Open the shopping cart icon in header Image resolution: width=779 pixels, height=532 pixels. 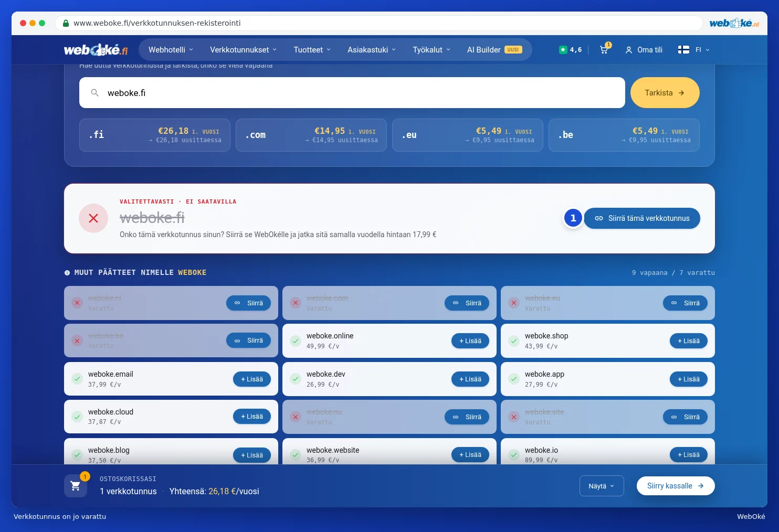604,50
